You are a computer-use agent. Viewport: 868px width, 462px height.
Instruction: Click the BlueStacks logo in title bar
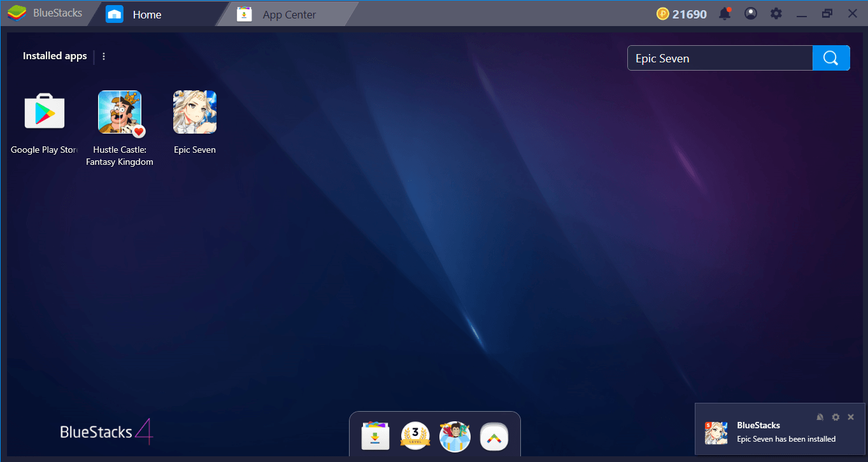17,13
